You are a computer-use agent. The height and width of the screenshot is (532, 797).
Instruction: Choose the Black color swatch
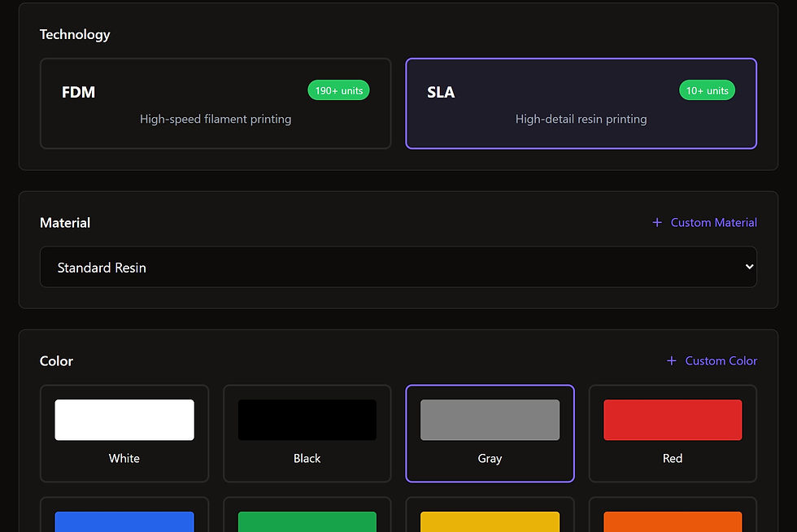pos(307,434)
